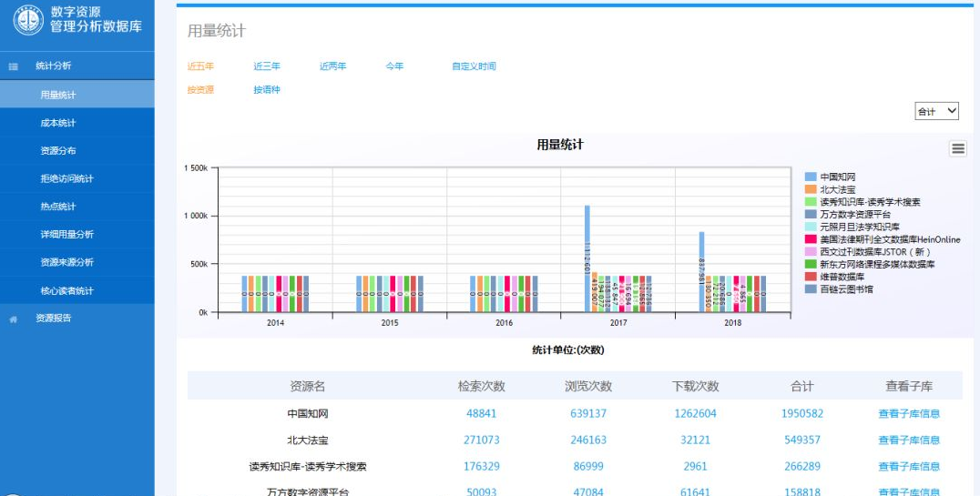Click the 合计 column header
Screen dimensions: 980x496
(802, 386)
